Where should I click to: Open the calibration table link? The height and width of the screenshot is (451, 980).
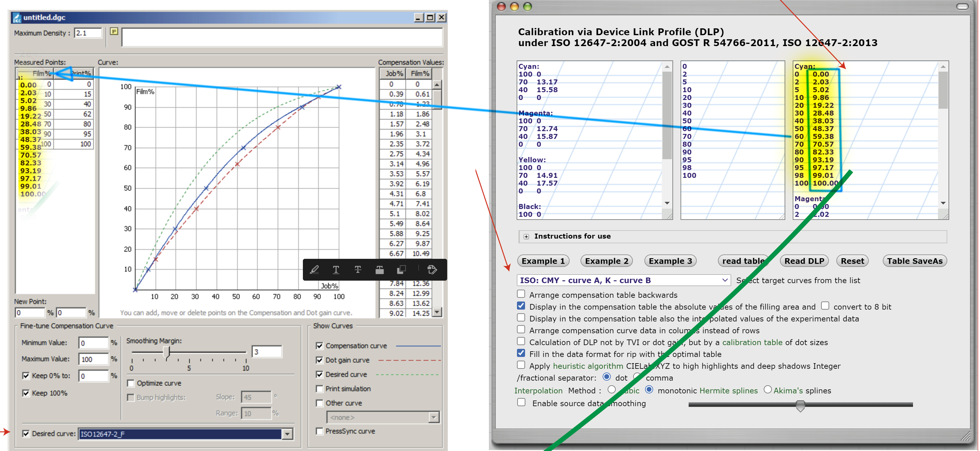click(x=752, y=342)
